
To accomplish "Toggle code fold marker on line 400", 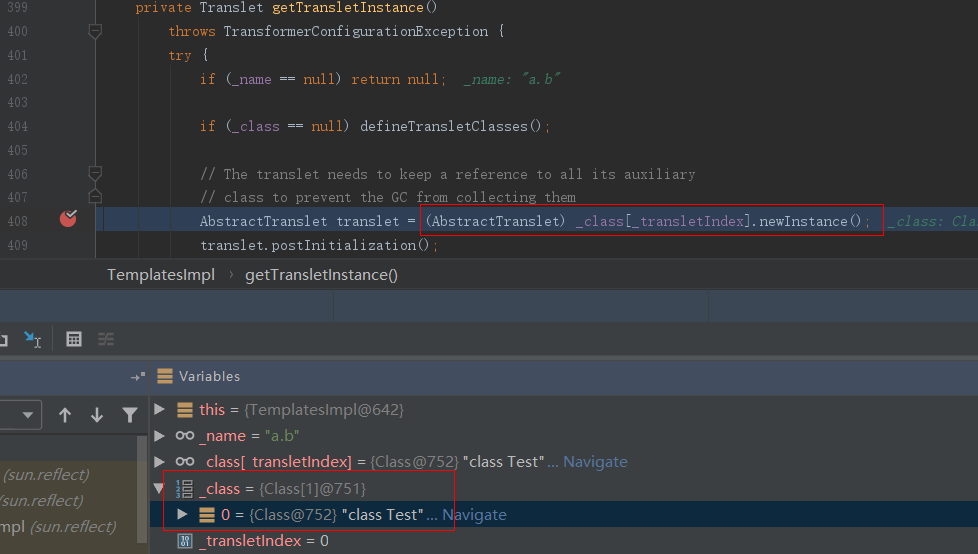I will pyautogui.click(x=95, y=31).
